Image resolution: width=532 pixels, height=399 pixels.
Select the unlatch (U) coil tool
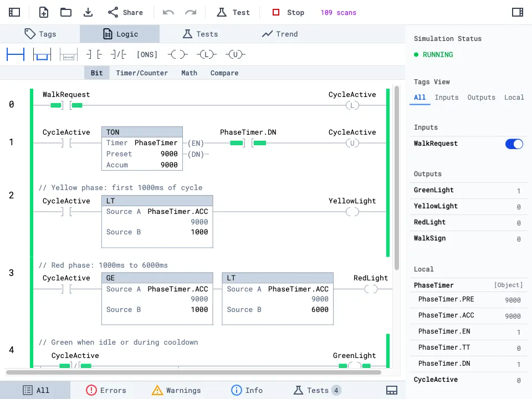235,54
